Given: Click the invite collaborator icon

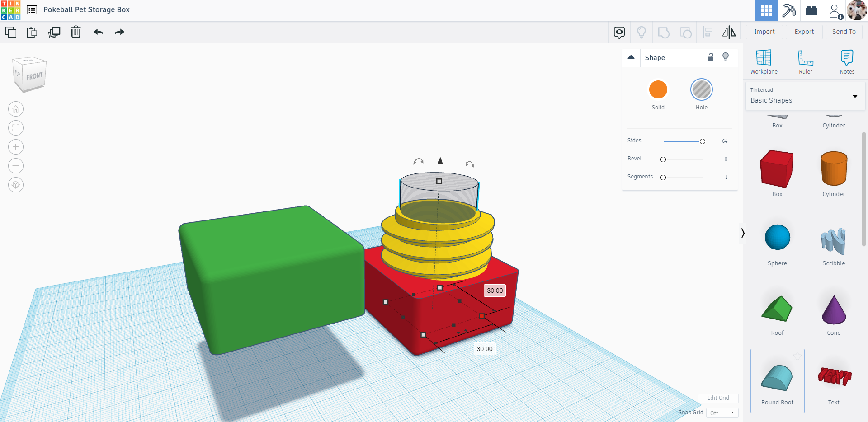Looking at the screenshot, I should coord(835,11).
